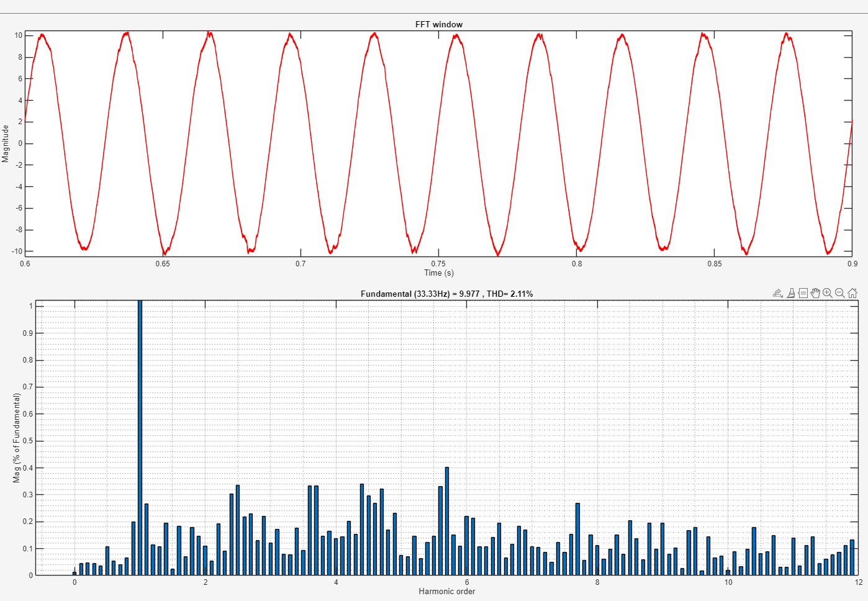
Task: Click the 0.85 tick label on time axis
Action: pyautogui.click(x=715, y=264)
